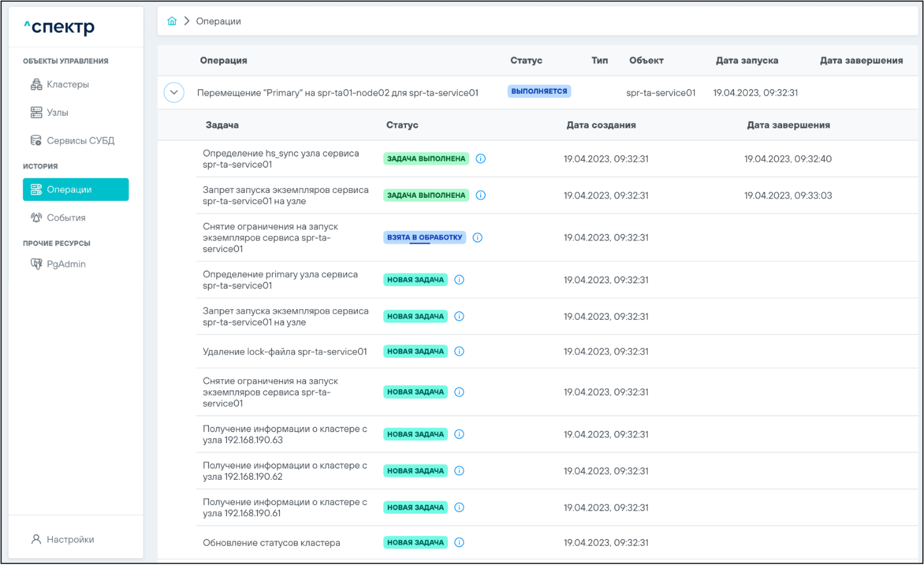
Task: Show info for hs_sync node definition task
Action: tap(481, 159)
